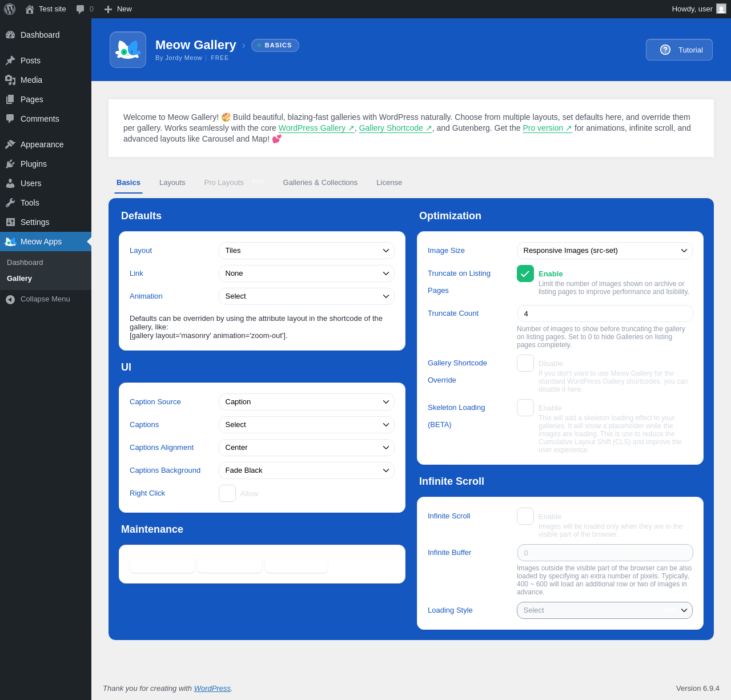Toggle Gallery Shortcode Override Disable checkbox
The image size is (731, 700).
[525, 363]
